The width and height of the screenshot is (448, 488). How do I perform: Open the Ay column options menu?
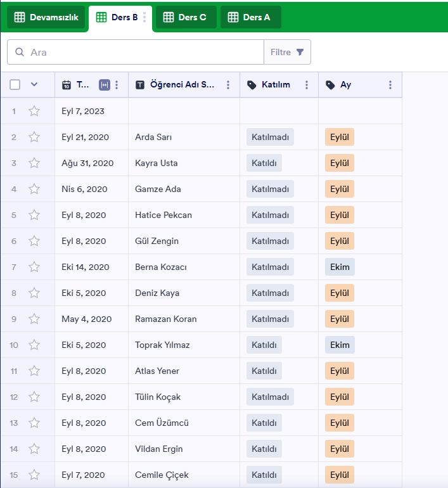click(x=390, y=85)
